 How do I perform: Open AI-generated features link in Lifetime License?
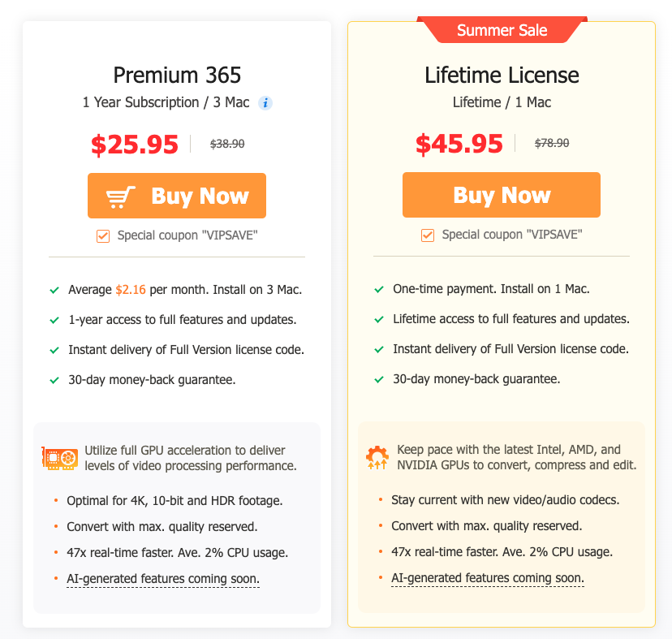click(488, 579)
